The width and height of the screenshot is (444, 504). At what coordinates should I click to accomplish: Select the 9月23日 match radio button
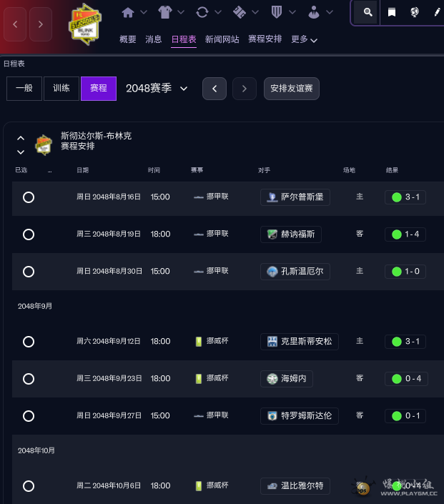(29, 379)
